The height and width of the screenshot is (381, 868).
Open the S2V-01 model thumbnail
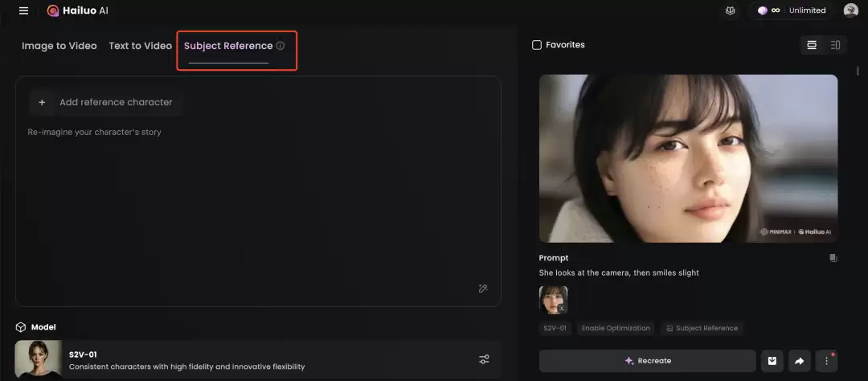39,358
